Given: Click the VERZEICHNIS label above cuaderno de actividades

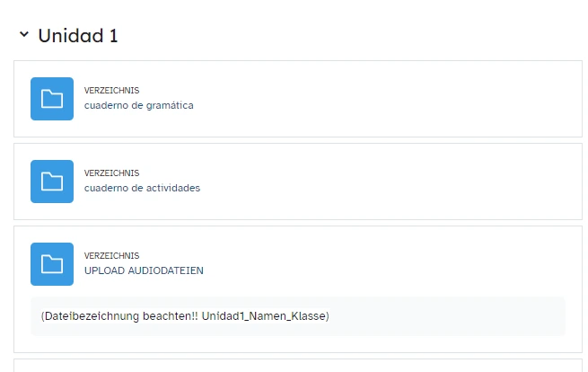Looking at the screenshot, I should click(x=111, y=173).
